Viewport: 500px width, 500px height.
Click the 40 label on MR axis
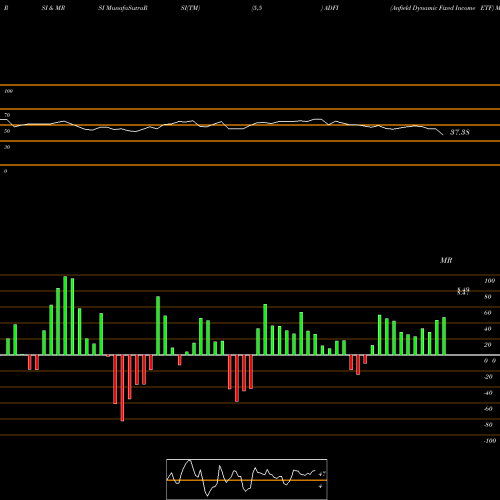tap(488, 329)
